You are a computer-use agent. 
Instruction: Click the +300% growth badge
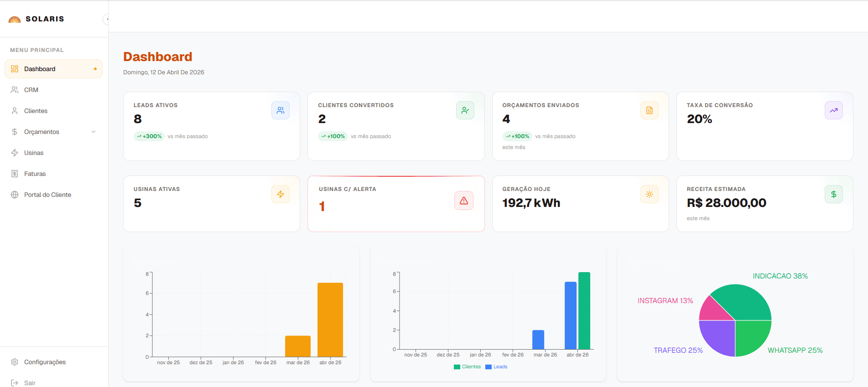(149, 136)
